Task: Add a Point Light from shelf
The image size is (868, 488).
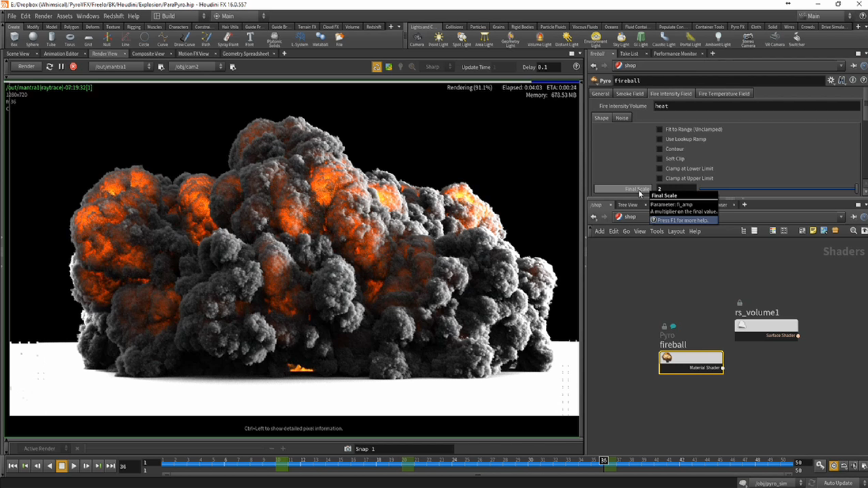Action: coord(438,39)
